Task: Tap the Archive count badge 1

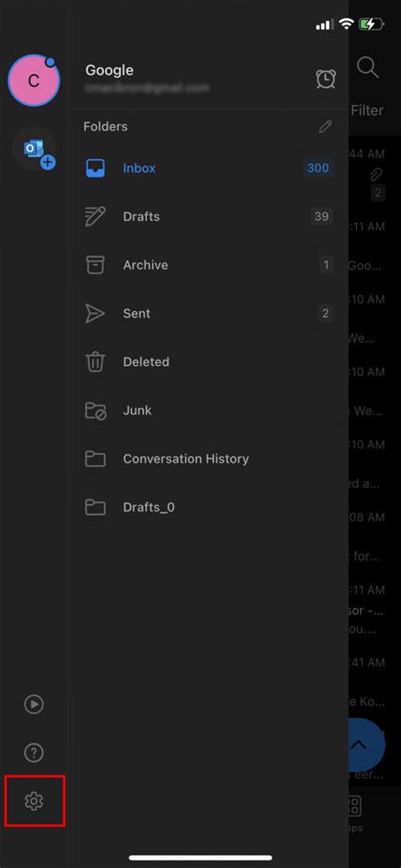Action: 326,264
